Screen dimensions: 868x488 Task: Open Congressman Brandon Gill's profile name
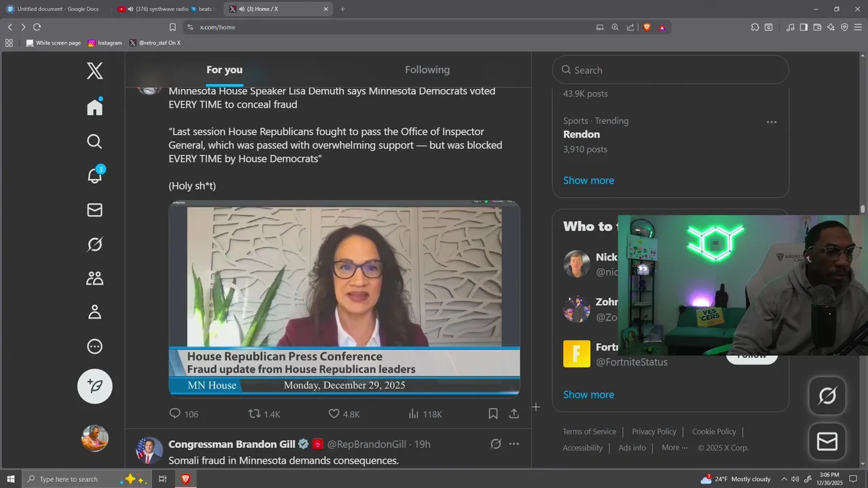pos(232,444)
